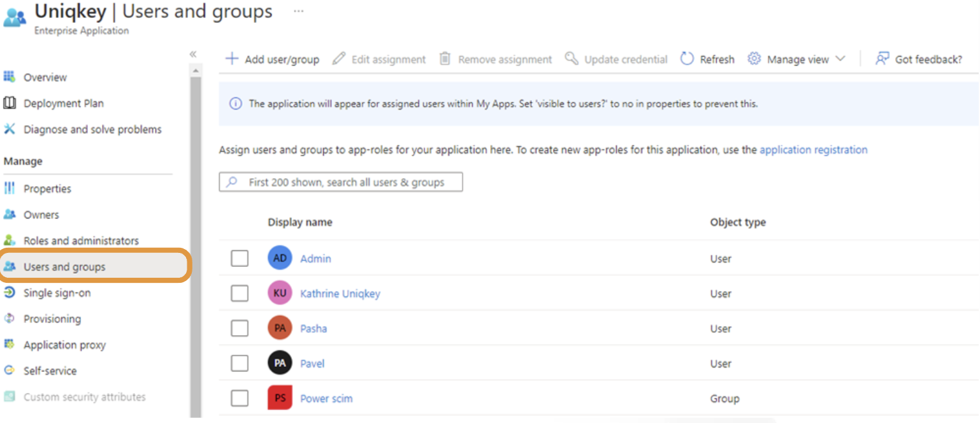Click the Refresh button label
This screenshot has height=423, width=980.
[717, 59]
